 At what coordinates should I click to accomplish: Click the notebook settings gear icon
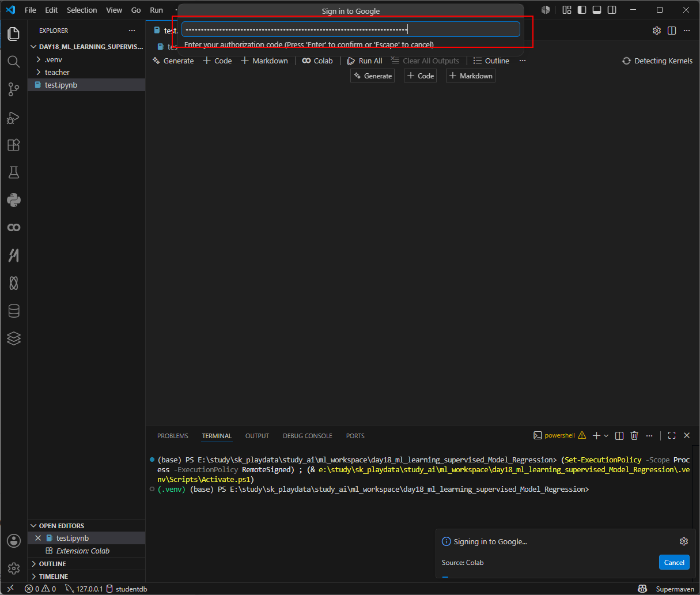point(657,31)
